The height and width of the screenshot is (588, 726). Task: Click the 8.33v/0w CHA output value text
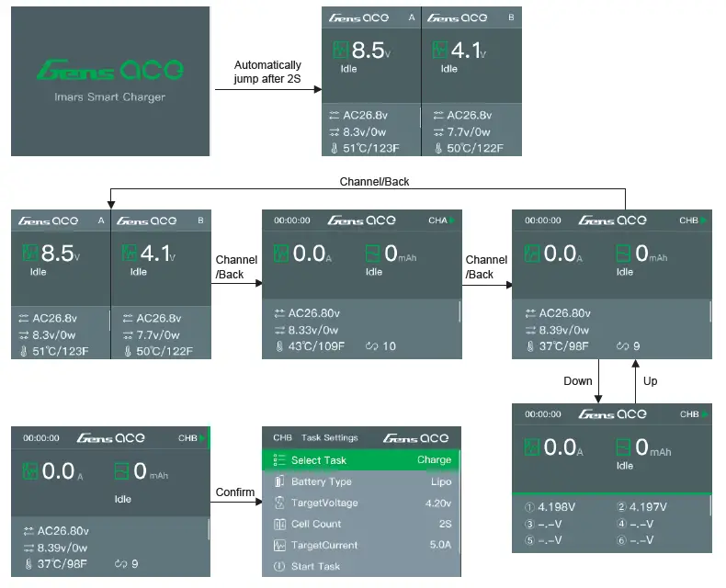coord(313,330)
